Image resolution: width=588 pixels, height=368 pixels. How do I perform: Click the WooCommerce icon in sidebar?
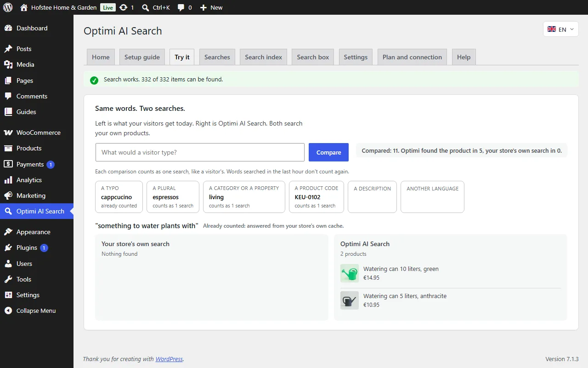(8, 132)
